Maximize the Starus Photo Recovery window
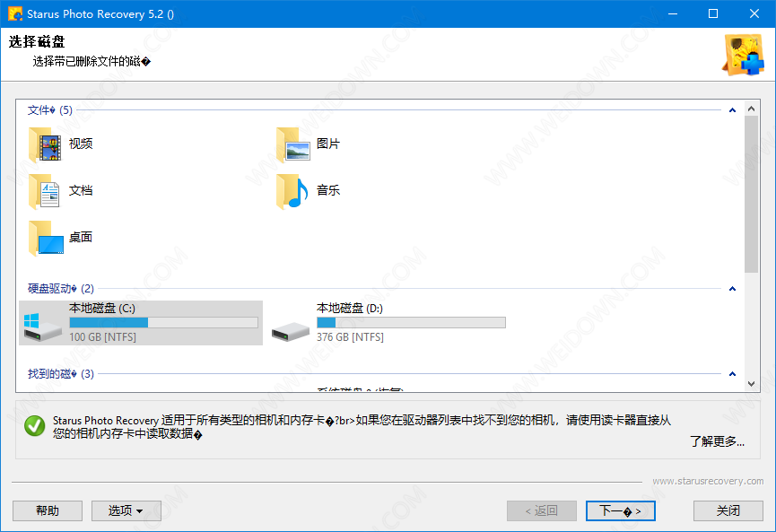Screen dimensions: 776x532 (713, 13)
